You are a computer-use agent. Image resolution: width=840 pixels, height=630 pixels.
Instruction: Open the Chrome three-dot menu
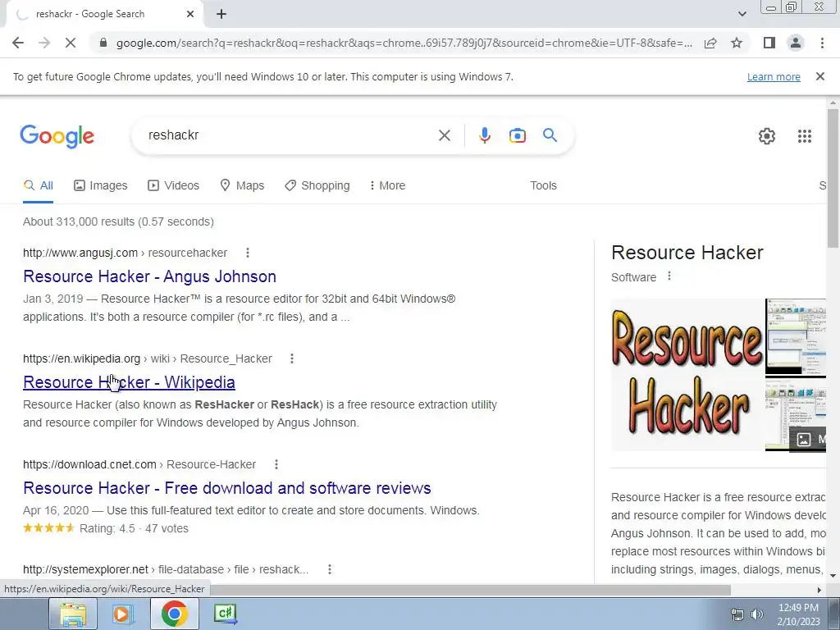click(x=822, y=43)
